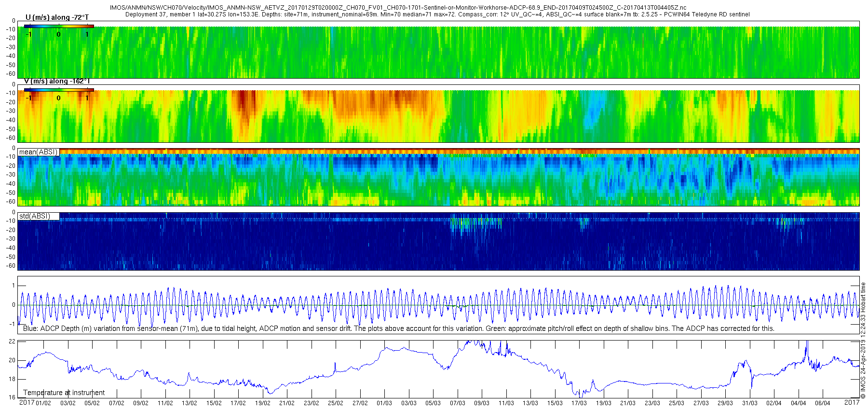This screenshot has width=868, height=410.
Task: Click the '04/04' date tick label
Action: [x=798, y=403]
